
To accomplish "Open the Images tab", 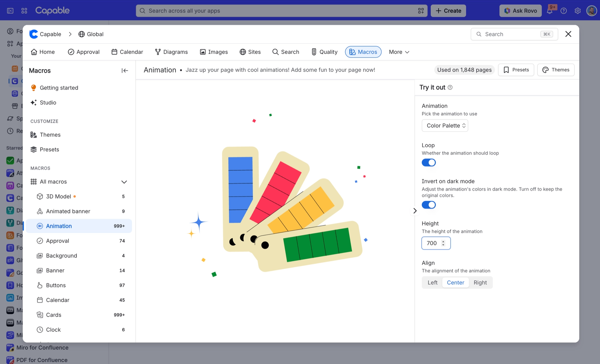I will pos(214,52).
